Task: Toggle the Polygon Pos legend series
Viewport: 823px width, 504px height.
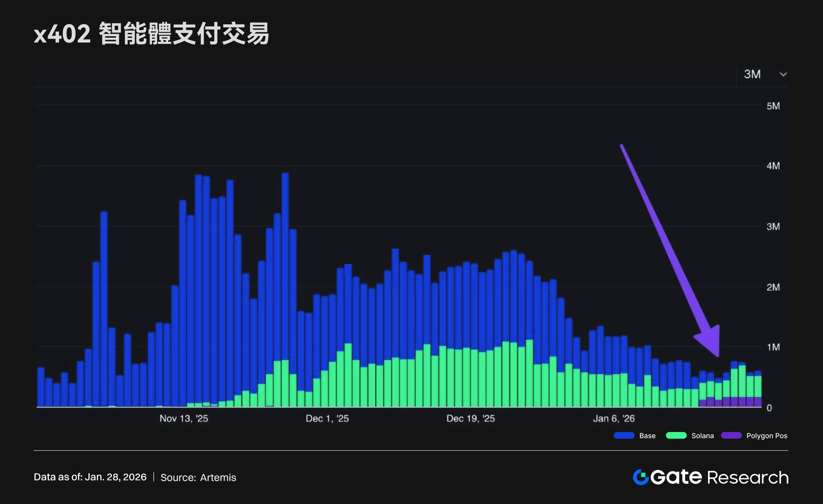Action: (x=767, y=436)
